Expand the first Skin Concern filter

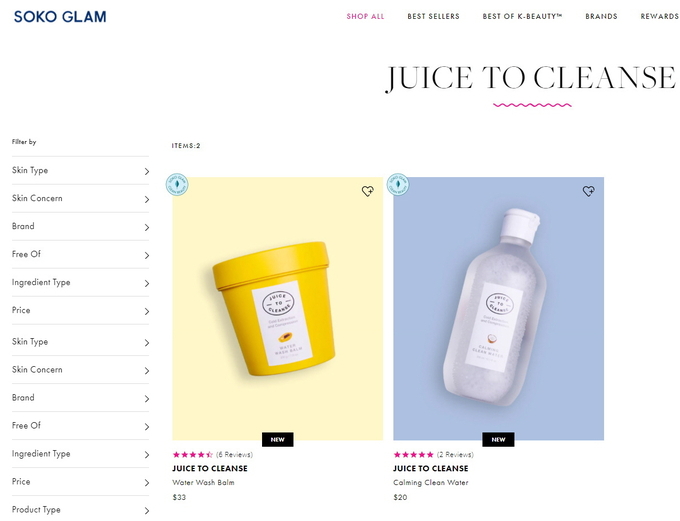[80, 199]
